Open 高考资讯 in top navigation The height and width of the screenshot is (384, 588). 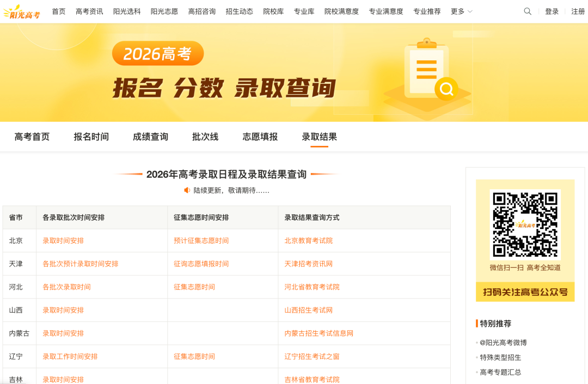pyautogui.click(x=89, y=11)
